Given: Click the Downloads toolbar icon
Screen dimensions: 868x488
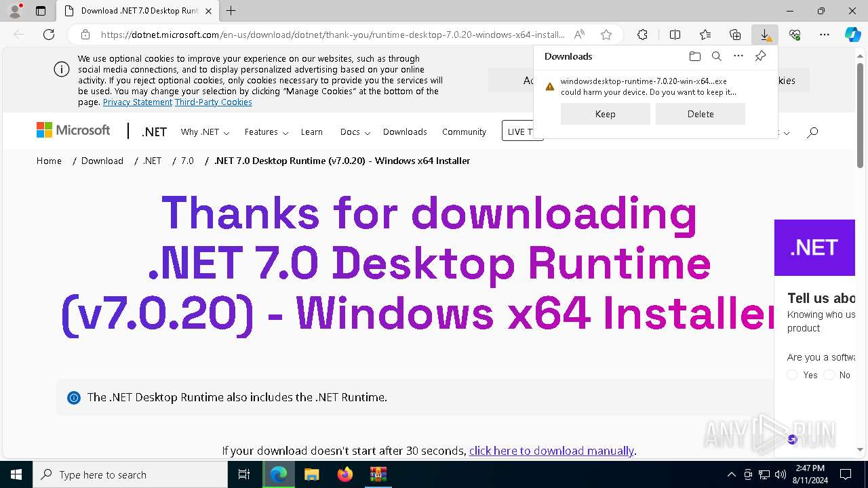Looking at the screenshot, I should pyautogui.click(x=765, y=35).
